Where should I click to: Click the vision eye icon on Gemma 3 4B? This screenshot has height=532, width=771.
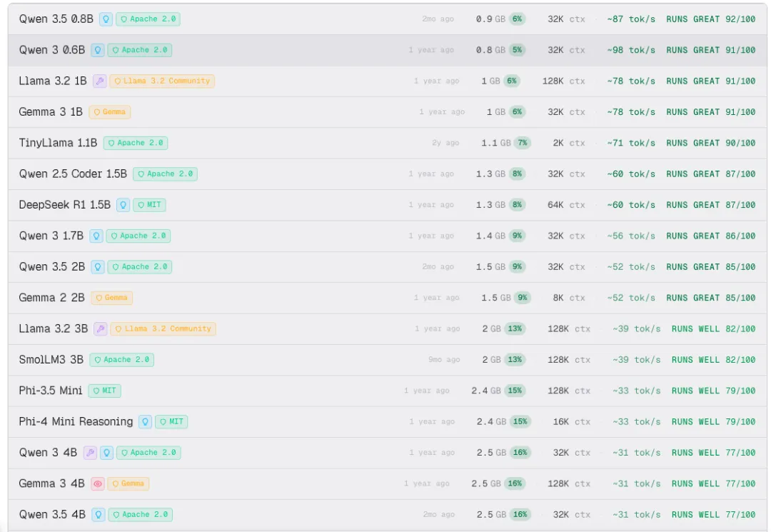(x=98, y=484)
